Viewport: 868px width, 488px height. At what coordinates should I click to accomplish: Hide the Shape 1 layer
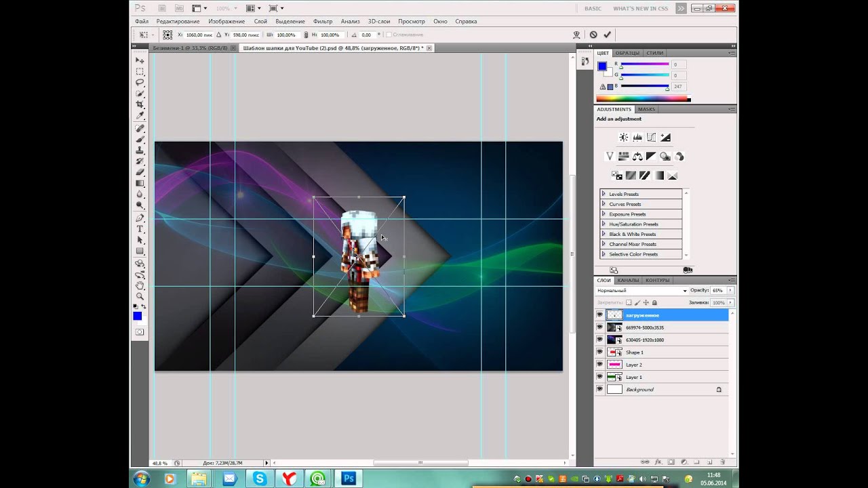pyautogui.click(x=599, y=352)
